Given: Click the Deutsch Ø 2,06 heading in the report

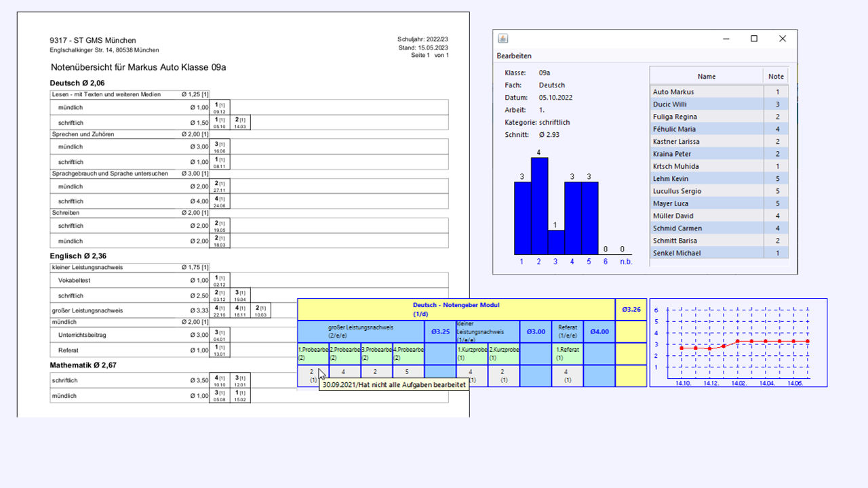Looking at the screenshot, I should click(x=77, y=83).
